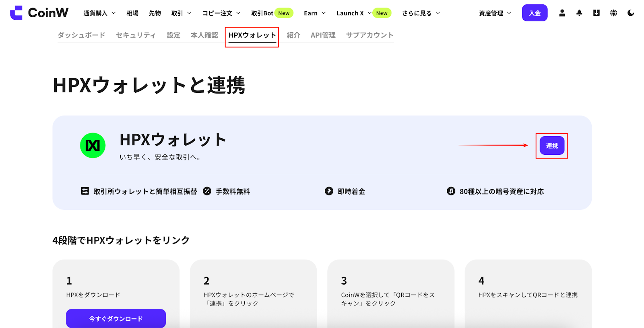Click the 連携 link wallet button
Screen dimensions: 644x328
[x=552, y=146]
